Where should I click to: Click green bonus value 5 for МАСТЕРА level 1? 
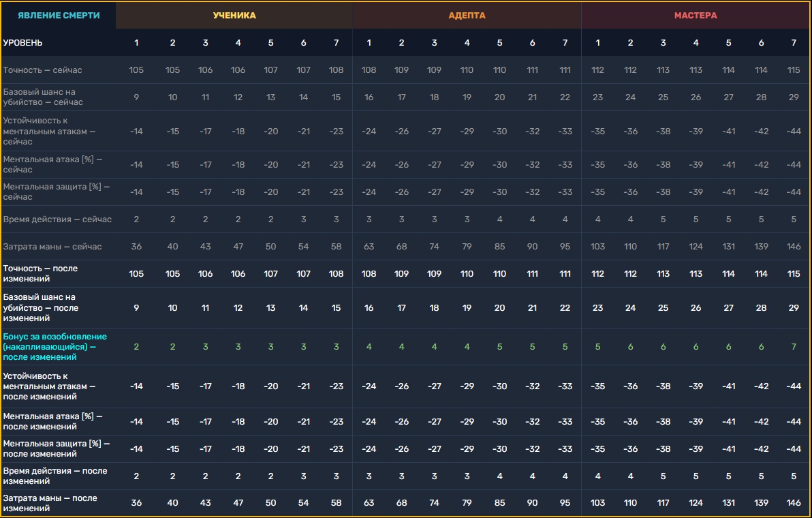(597, 346)
